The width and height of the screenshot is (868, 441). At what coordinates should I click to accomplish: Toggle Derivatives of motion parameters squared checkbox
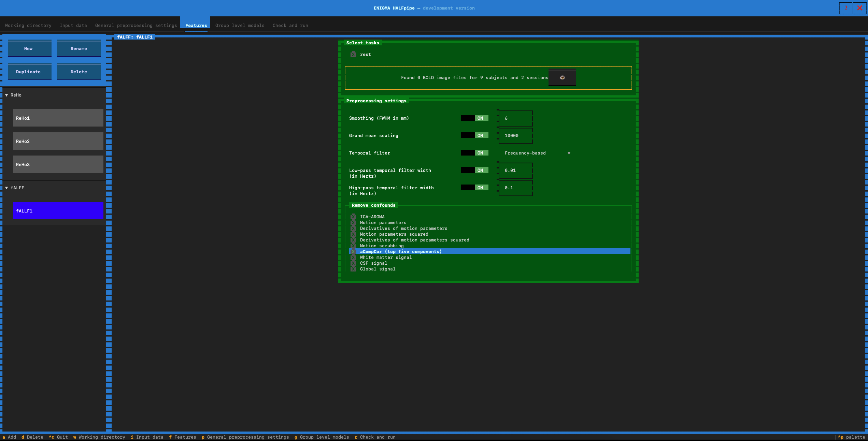pos(353,240)
